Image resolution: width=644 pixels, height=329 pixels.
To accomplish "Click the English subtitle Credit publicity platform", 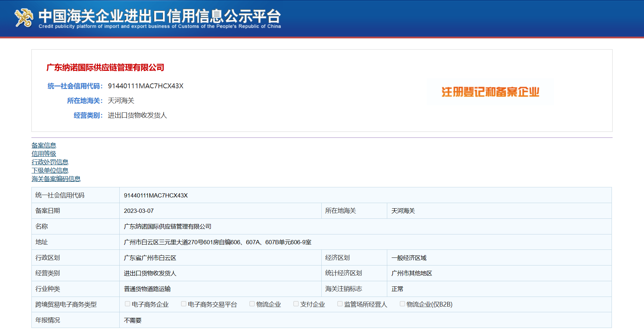I will pos(160,26).
